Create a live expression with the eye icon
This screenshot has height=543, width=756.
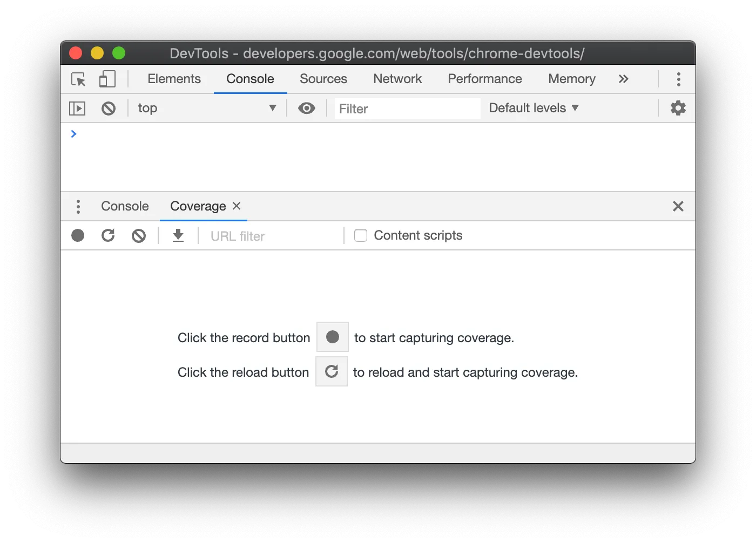[307, 108]
